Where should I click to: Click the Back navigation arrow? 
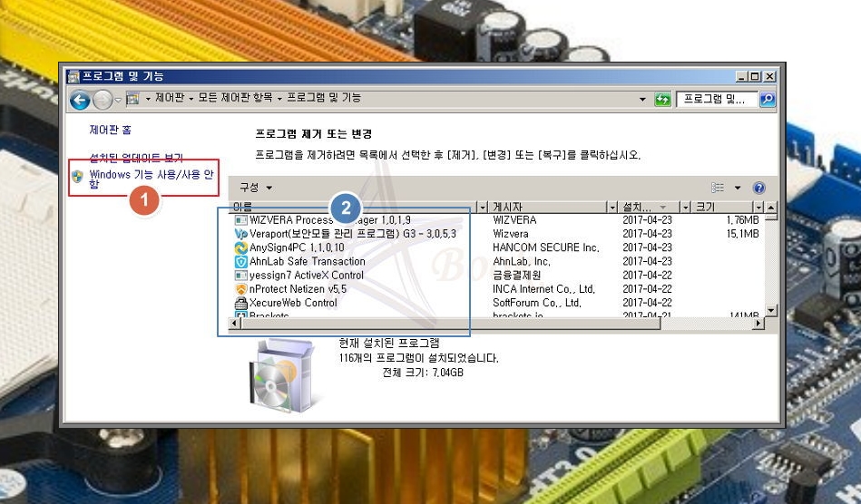(x=80, y=100)
